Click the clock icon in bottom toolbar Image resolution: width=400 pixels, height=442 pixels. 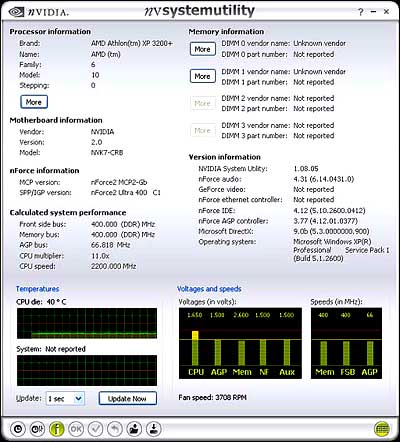click(18, 429)
